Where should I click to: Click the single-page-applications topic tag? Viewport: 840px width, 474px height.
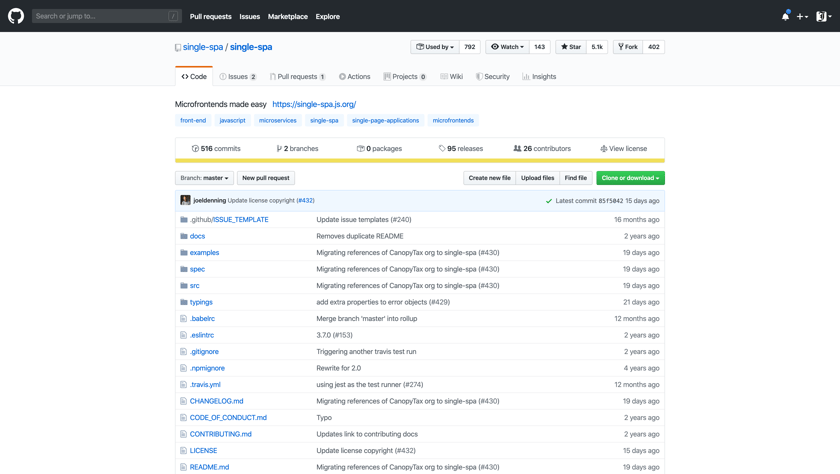(385, 121)
